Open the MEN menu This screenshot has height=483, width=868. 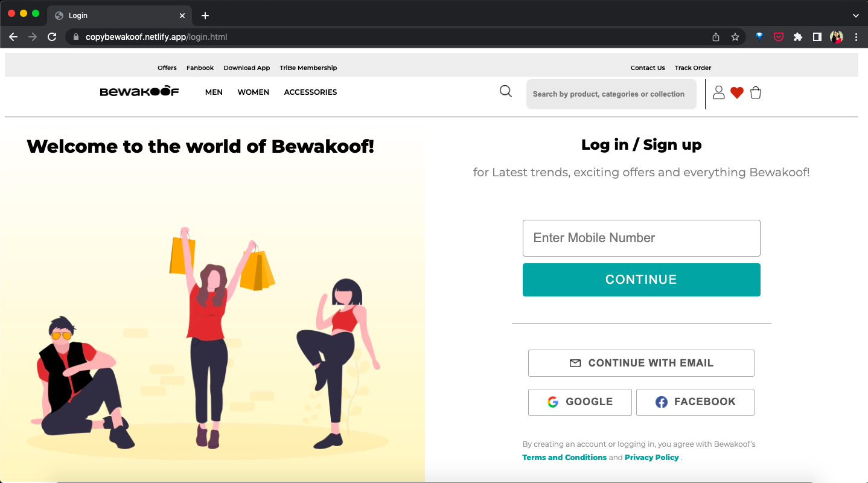click(214, 92)
